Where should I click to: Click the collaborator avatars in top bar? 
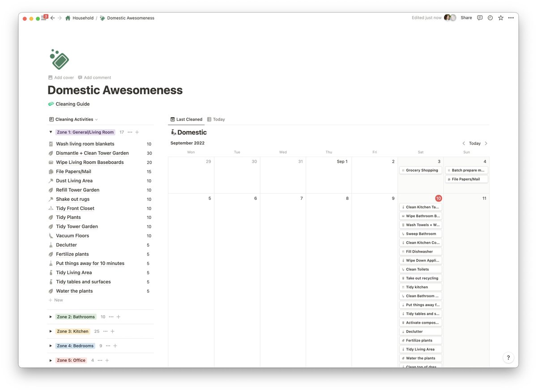coord(450,18)
